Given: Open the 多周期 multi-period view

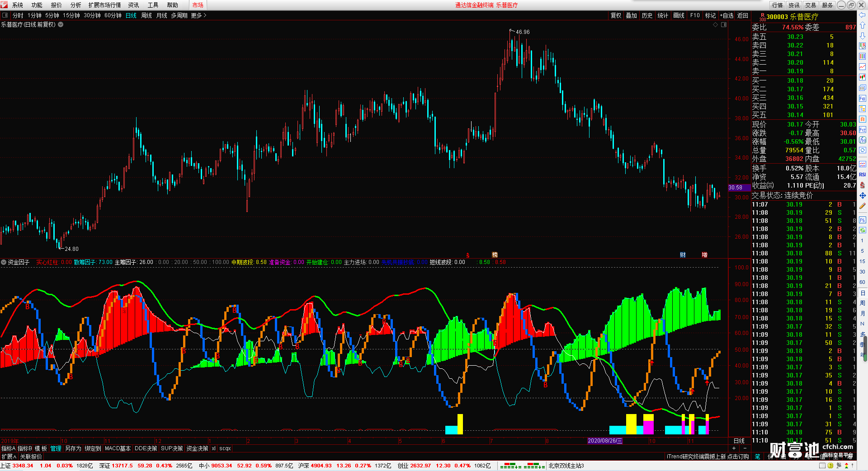Looking at the screenshot, I should [179, 15].
